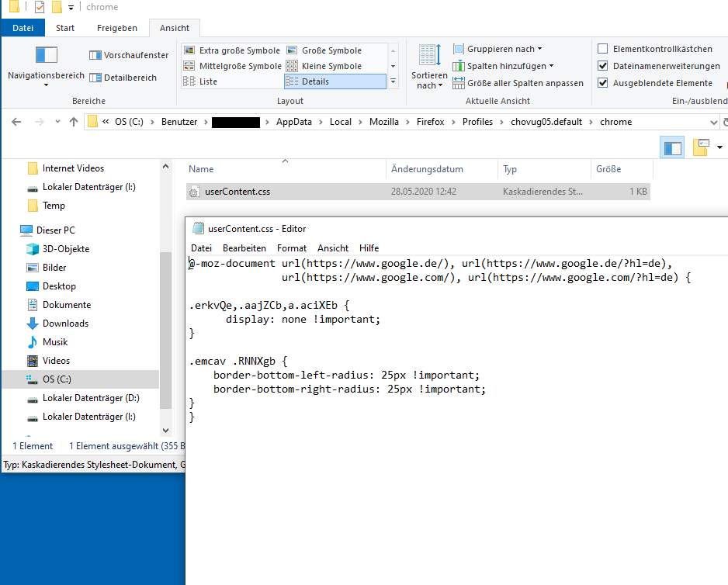Toggle the Detailbereich details pane
Viewport: 728px width, 585px height.
123,78
